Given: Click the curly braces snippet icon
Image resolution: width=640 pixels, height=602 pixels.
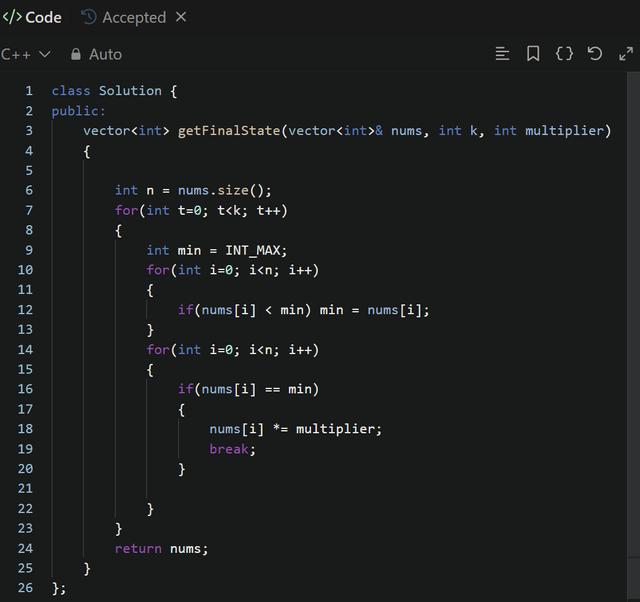Looking at the screenshot, I should point(564,54).
